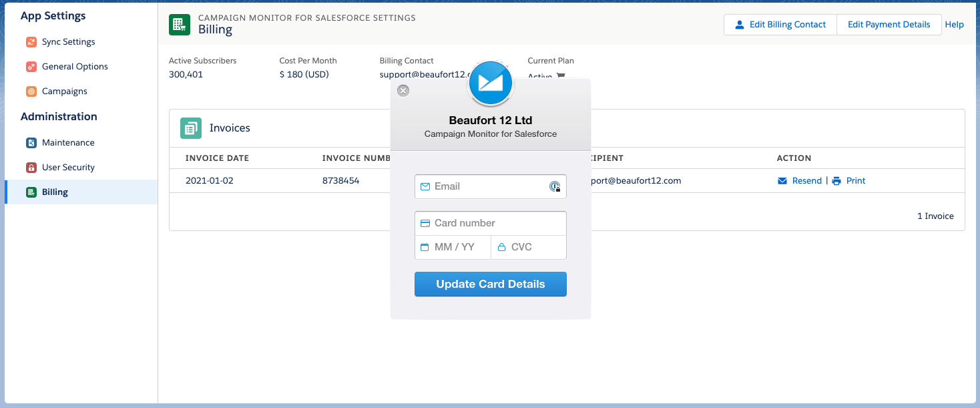Click the General Options icon
Viewport: 980px width, 408px height.
pyautogui.click(x=31, y=67)
